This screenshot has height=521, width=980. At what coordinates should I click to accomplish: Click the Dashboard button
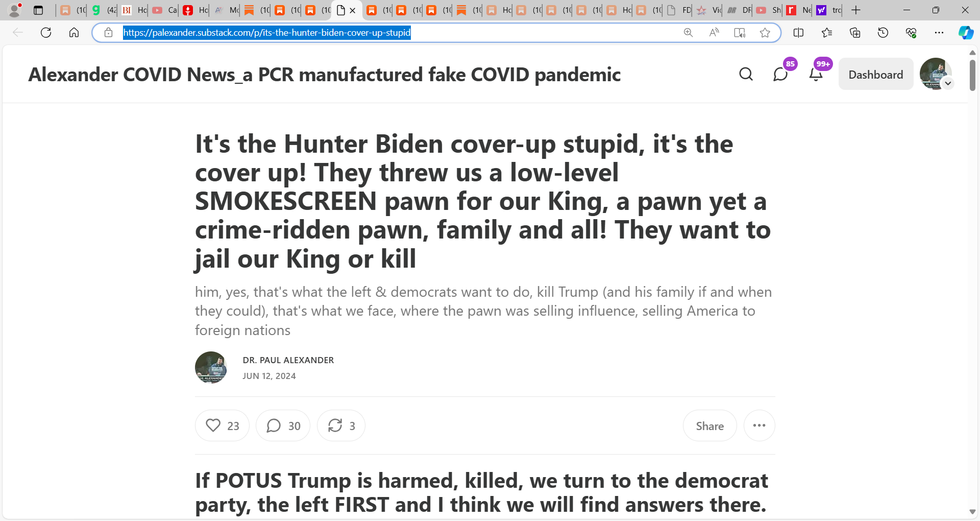tap(876, 75)
